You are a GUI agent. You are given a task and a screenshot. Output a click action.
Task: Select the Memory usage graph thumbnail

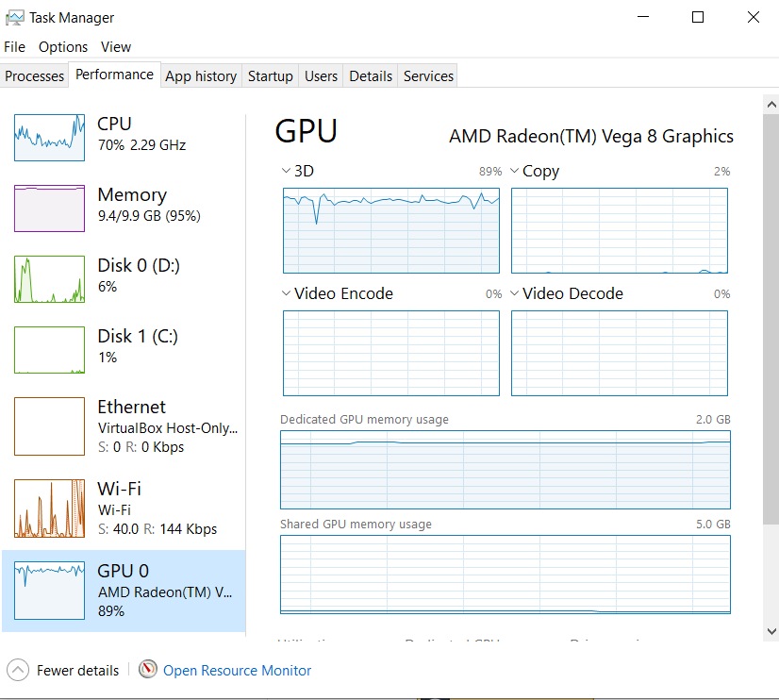pyautogui.click(x=49, y=208)
